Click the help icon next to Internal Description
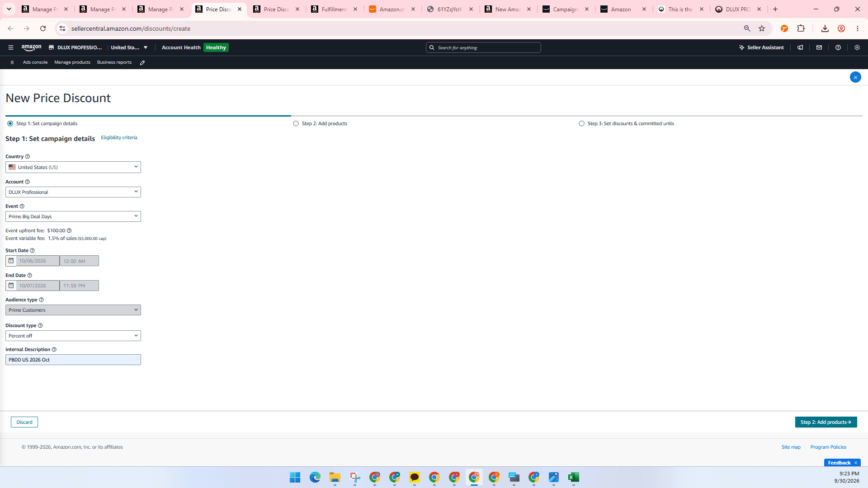Screen dimensions: 868x488 54,350
